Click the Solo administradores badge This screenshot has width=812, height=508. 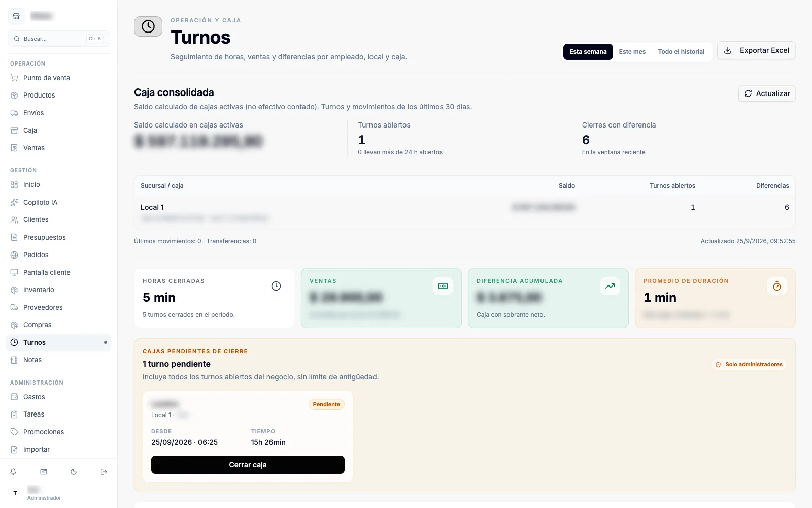pyautogui.click(x=749, y=364)
